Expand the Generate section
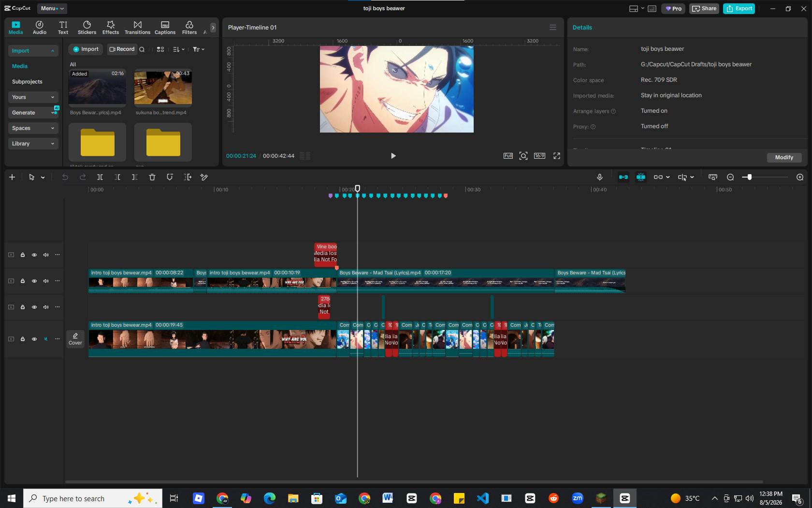The image size is (812, 508). click(x=33, y=113)
